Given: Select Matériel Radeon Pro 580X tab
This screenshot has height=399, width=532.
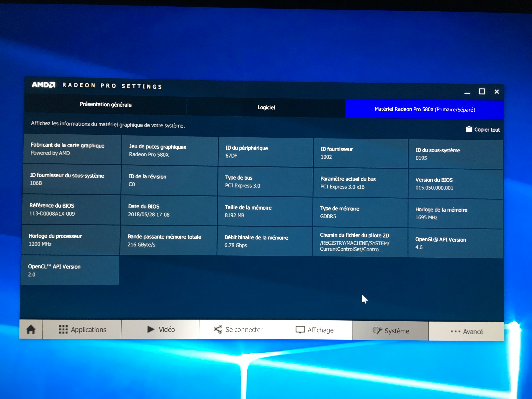Looking at the screenshot, I should pyautogui.click(x=425, y=109).
